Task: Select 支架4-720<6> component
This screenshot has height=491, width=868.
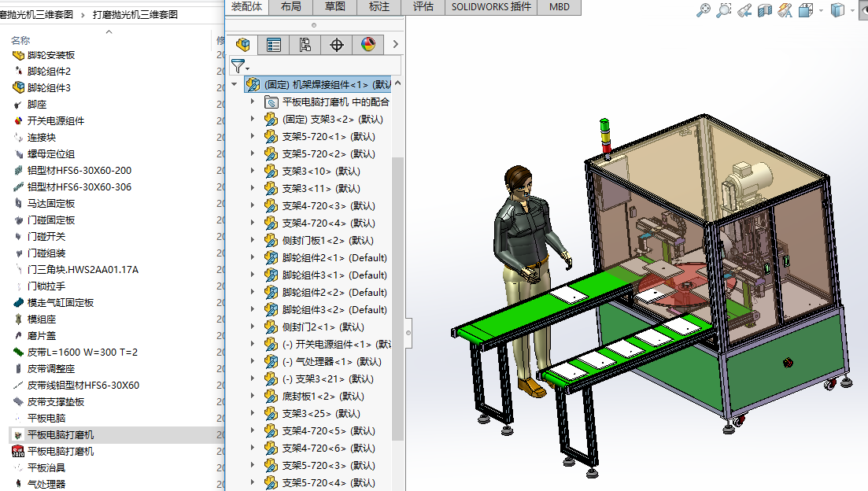Action: pyautogui.click(x=328, y=448)
